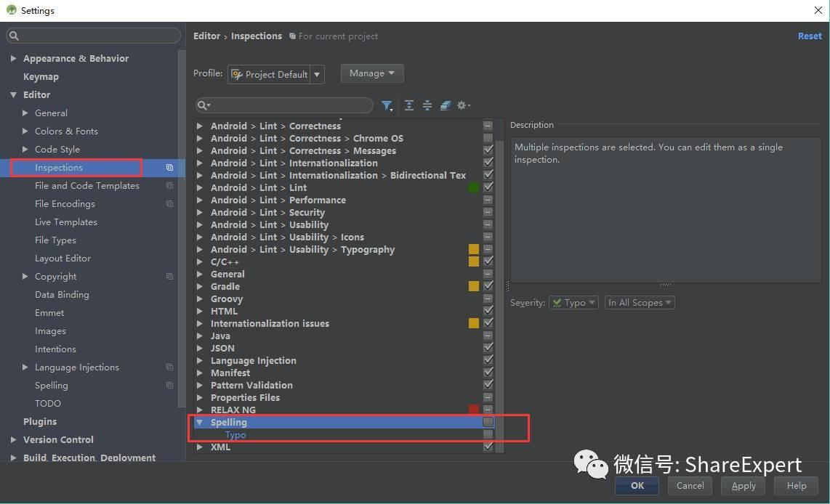
Task: Click the Reset link
Action: click(810, 36)
